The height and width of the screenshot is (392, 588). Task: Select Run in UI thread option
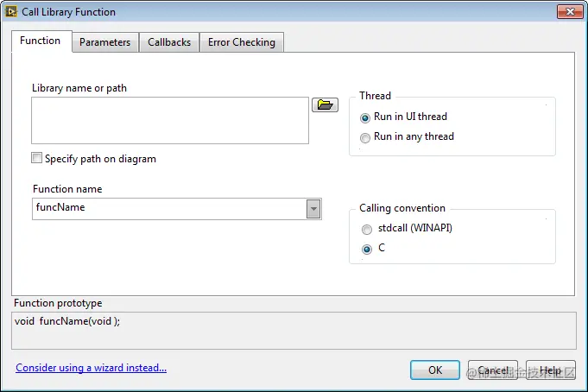coord(366,117)
